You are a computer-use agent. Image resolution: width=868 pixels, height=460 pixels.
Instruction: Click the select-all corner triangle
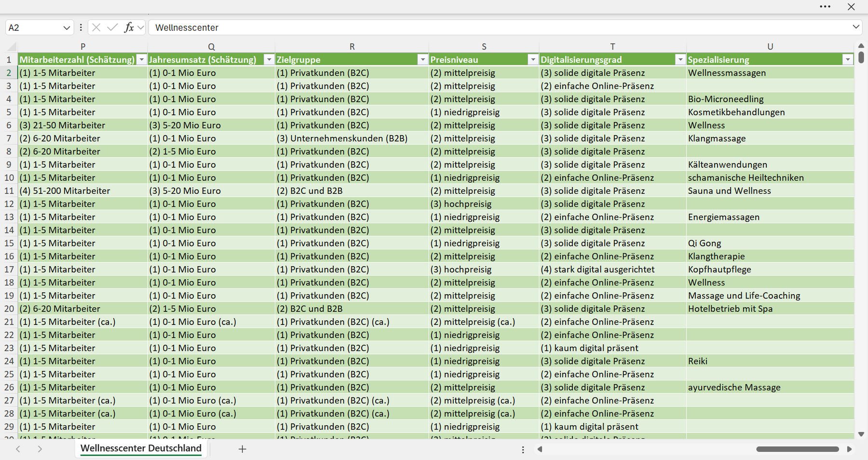coord(12,47)
